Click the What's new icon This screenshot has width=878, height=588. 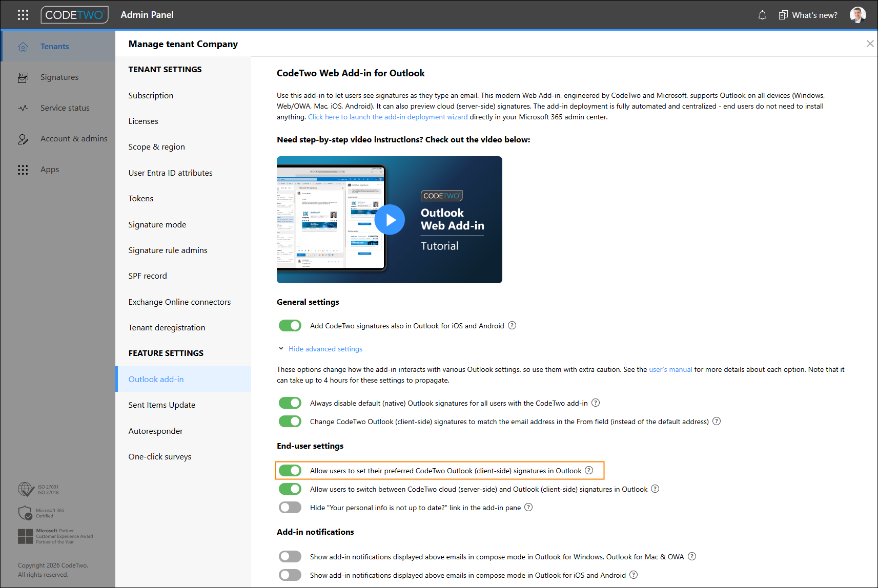tap(783, 15)
